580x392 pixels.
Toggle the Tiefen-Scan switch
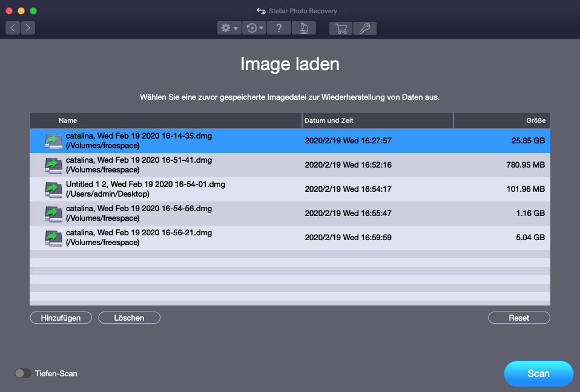click(23, 373)
